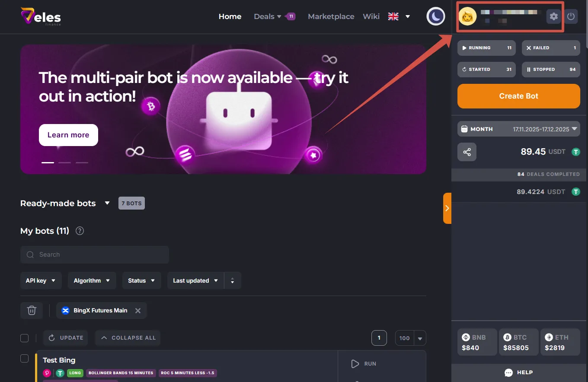This screenshot has width=588, height=382.
Task: Click the Veles Finance logo
Action: (x=41, y=16)
